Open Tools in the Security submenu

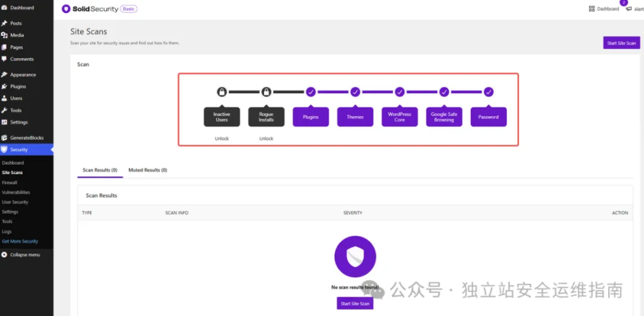(7, 222)
